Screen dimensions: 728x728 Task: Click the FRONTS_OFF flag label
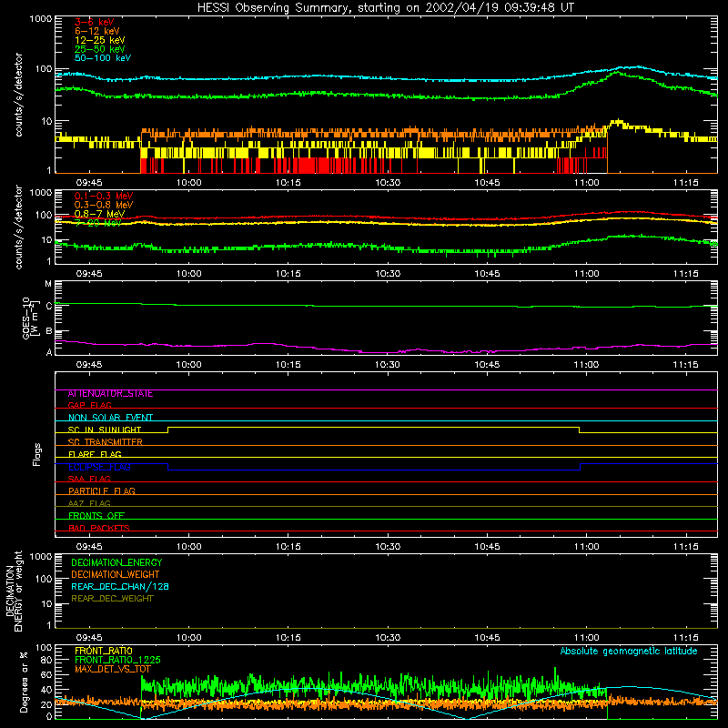96,516
